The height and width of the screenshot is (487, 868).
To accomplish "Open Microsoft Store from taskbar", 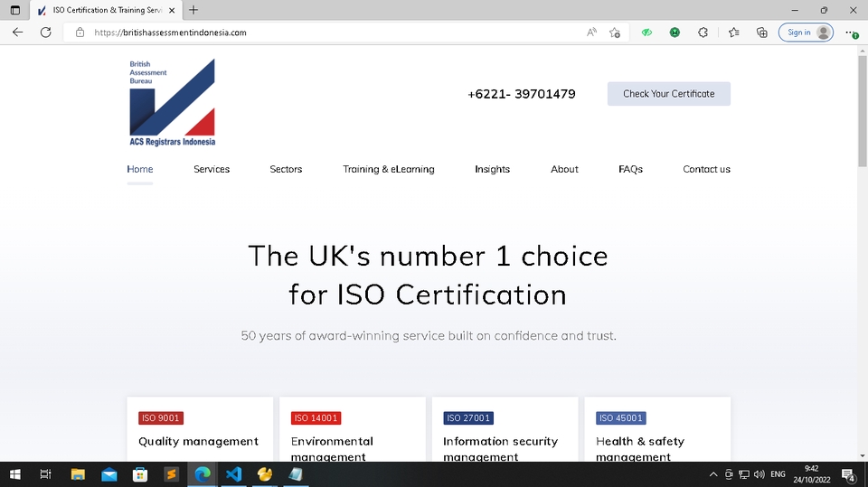I will pyautogui.click(x=140, y=474).
